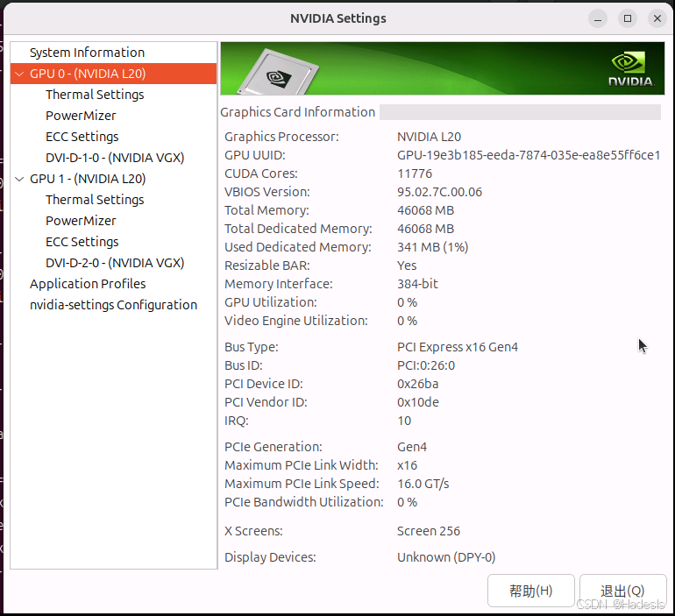Viewport: 675px width, 616px height.
Task: Open Thermal Settings under GPU 1
Action: tap(95, 200)
